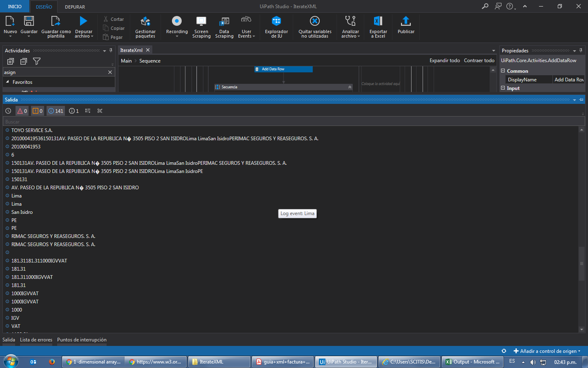Open Salida panel options dropdown
Viewport: 588px width, 368px height.
(575, 100)
